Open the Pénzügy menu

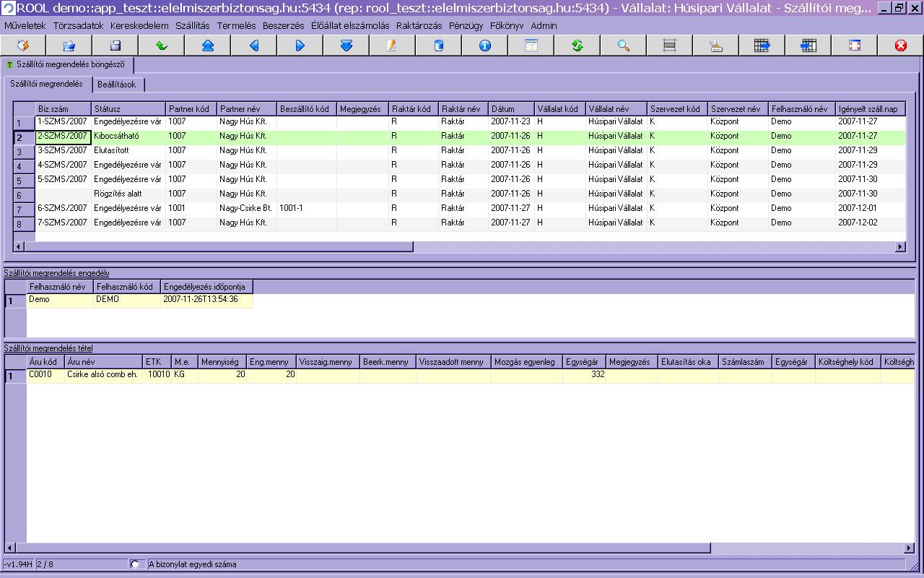pyautogui.click(x=466, y=25)
